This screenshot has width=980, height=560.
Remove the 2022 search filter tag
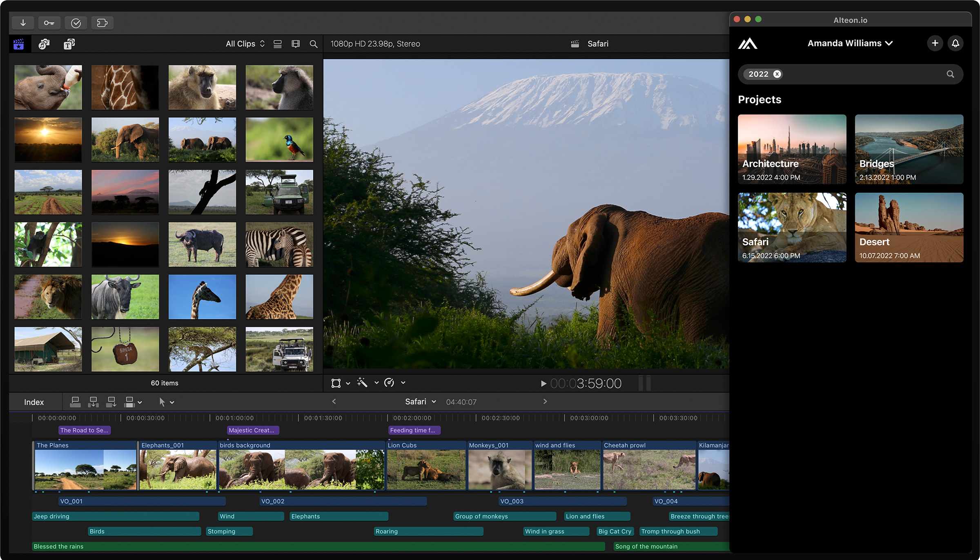click(x=777, y=74)
